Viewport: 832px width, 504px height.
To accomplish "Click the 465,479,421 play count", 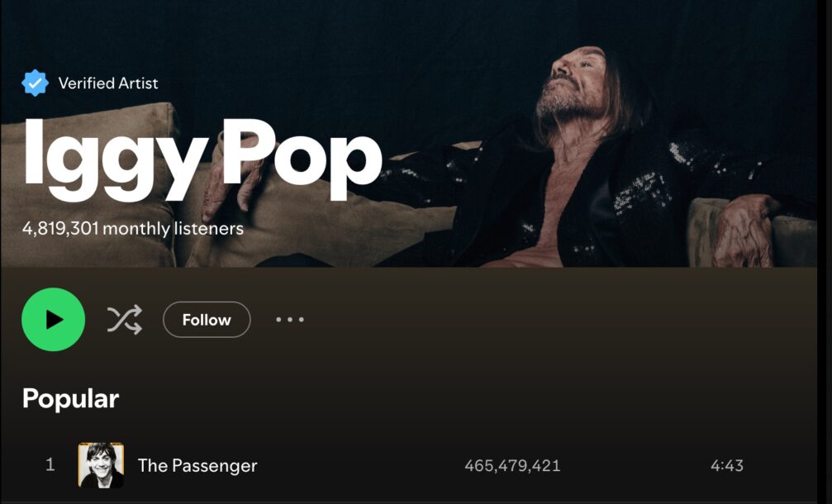I will click(x=512, y=466).
